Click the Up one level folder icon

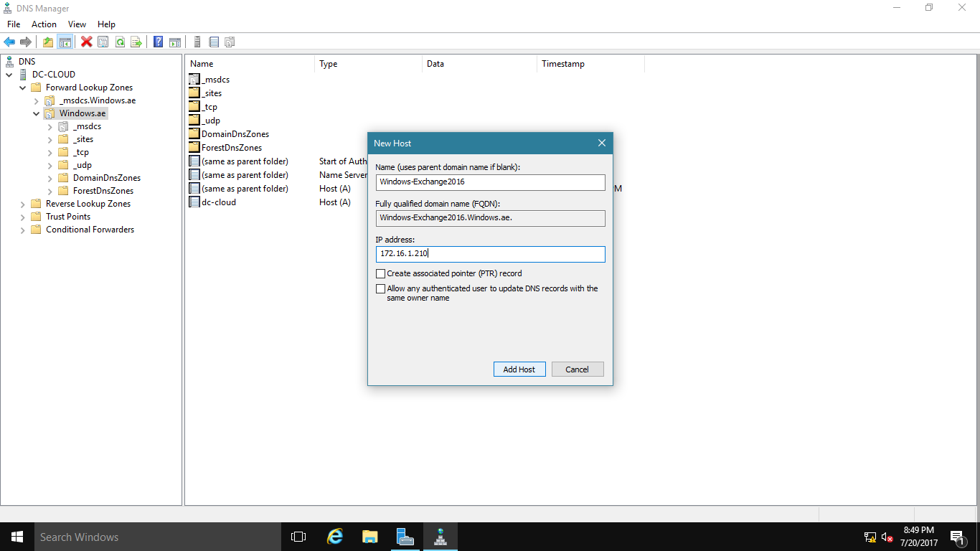pyautogui.click(x=48, y=42)
